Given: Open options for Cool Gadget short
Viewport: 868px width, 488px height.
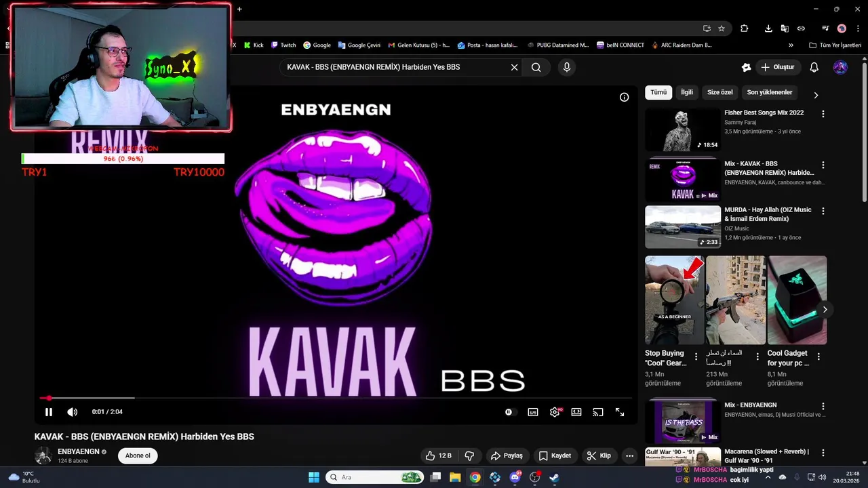Looking at the screenshot, I should (818, 356).
